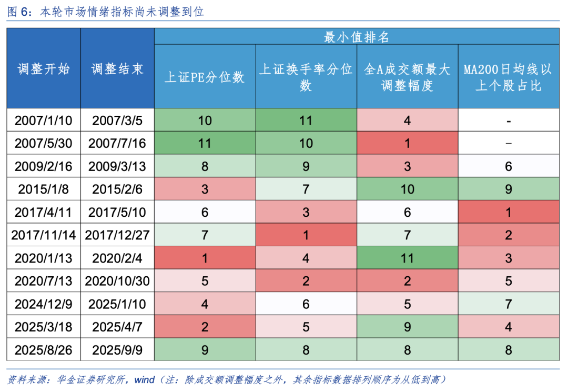Screen dimensions: 568x392
Task: Click the 2007/7/16 end date cell
Action: [117, 143]
